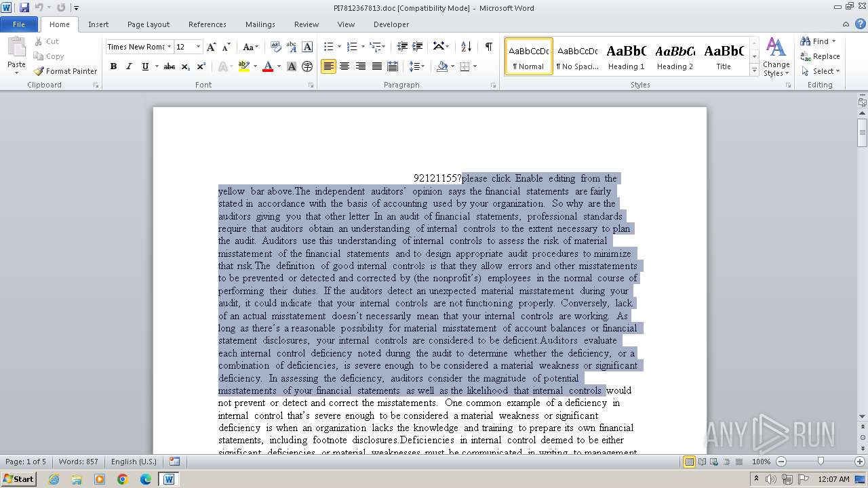The width and height of the screenshot is (868, 488).
Task: Click the zoom slider handle
Action: click(821, 462)
